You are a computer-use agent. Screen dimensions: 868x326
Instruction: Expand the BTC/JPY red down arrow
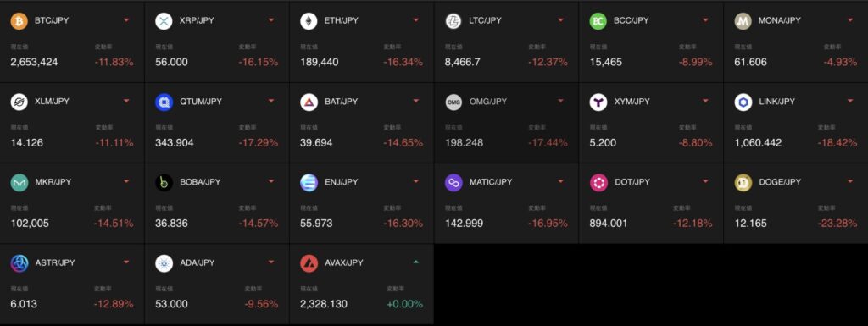tap(126, 20)
